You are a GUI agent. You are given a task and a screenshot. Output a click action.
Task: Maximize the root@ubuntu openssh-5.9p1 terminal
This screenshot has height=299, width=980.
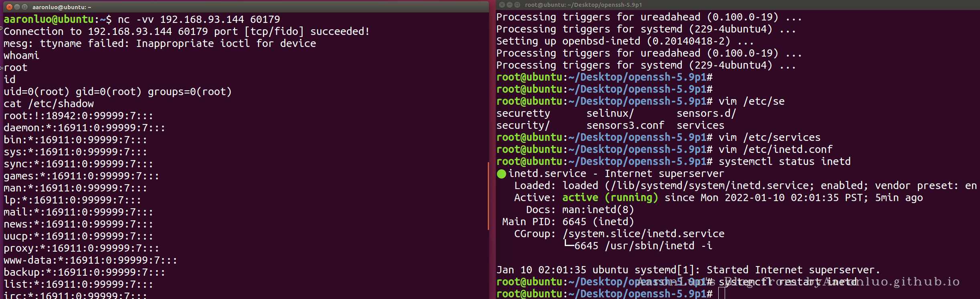517,5
